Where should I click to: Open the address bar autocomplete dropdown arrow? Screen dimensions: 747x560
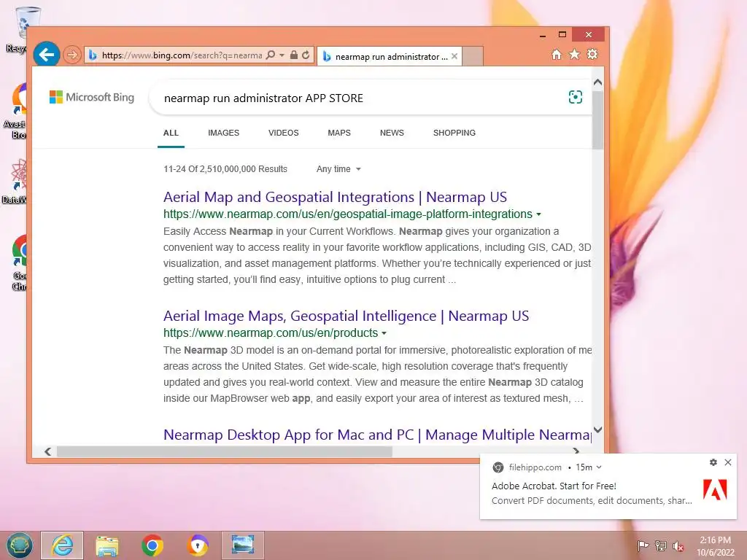pyautogui.click(x=282, y=55)
